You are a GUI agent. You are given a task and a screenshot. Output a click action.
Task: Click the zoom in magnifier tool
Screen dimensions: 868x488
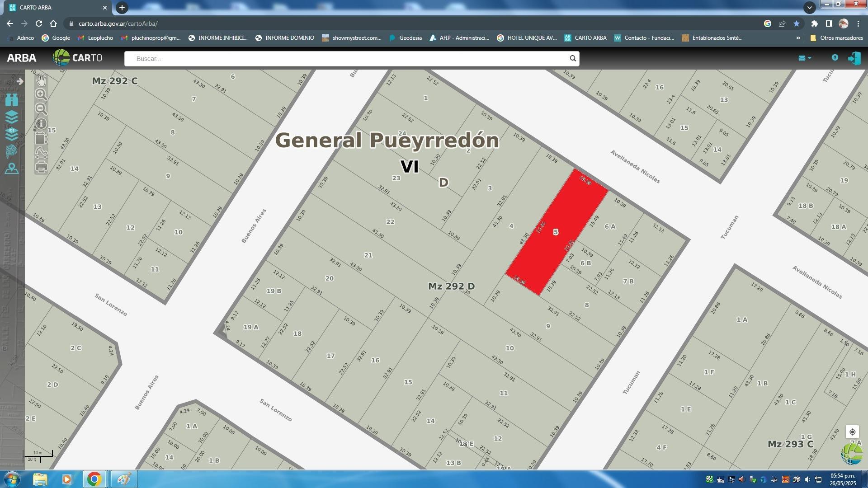click(x=41, y=94)
